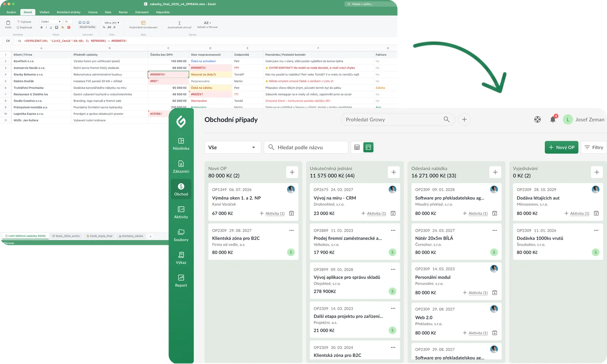Open Aktivity section in sidebar
This screenshot has height=364, width=607.
[x=181, y=212]
